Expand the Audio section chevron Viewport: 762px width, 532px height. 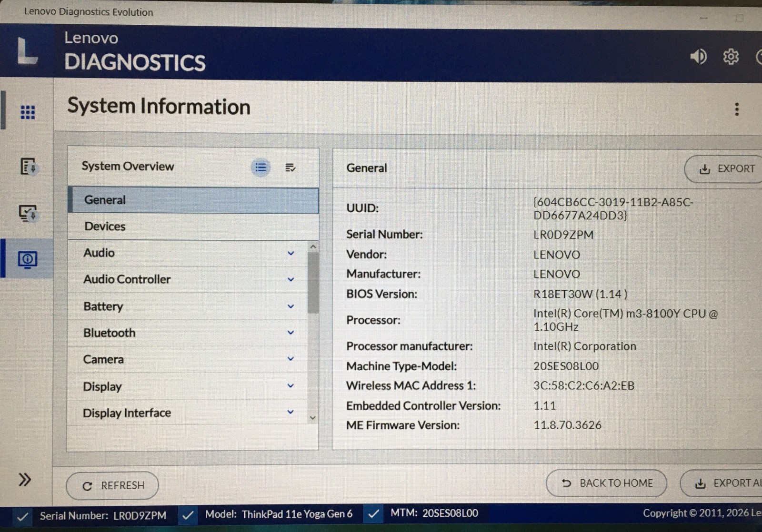(291, 253)
